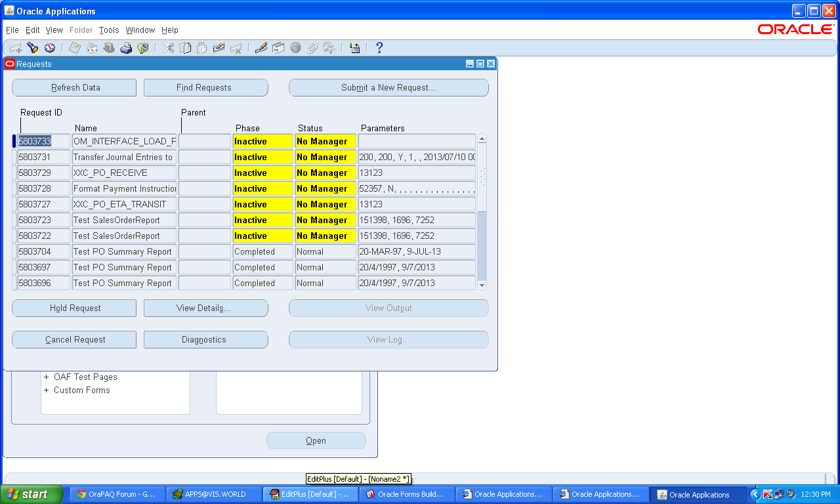This screenshot has width=840, height=504.
Task: Click the Paste clipboard icon
Action: click(x=202, y=48)
